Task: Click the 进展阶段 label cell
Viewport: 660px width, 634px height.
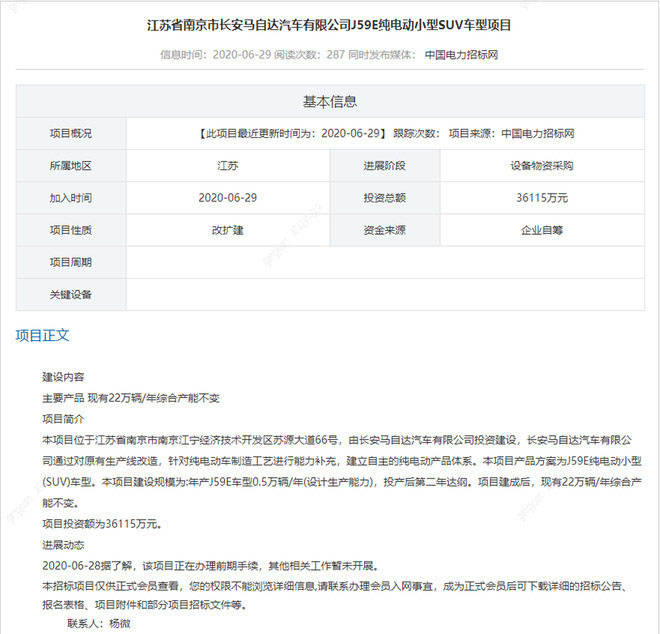Action: point(385,166)
